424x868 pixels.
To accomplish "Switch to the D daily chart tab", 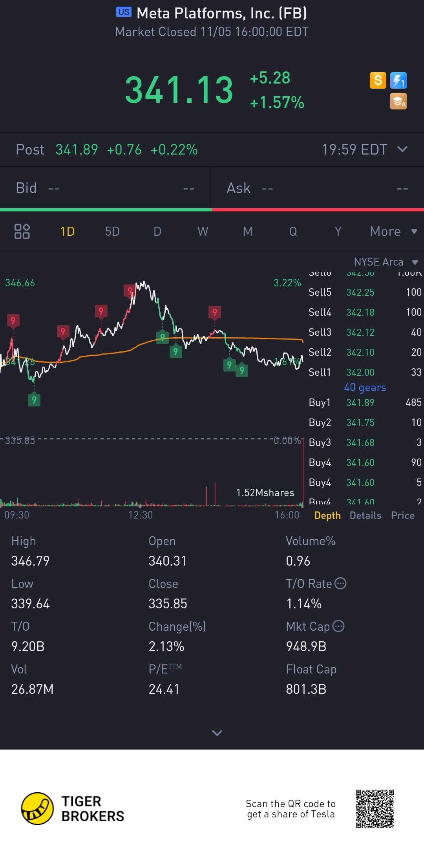I will [x=157, y=231].
